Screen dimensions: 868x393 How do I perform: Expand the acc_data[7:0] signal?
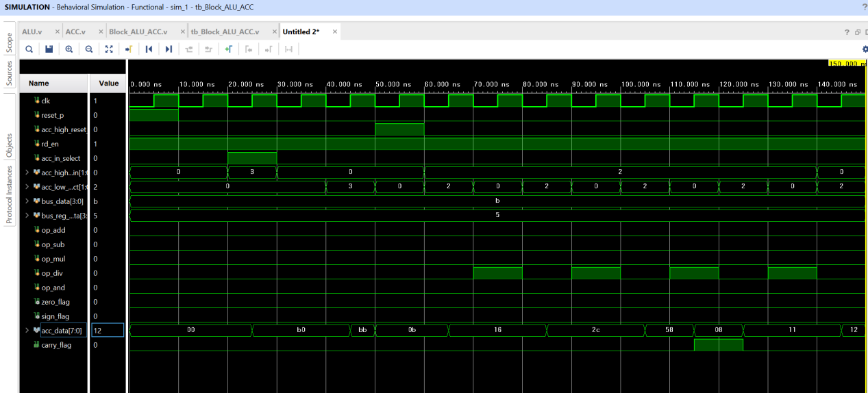coord(27,331)
